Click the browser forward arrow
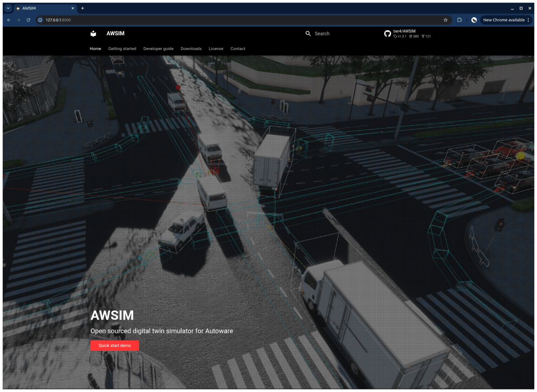This screenshot has height=392, width=537. [x=18, y=20]
